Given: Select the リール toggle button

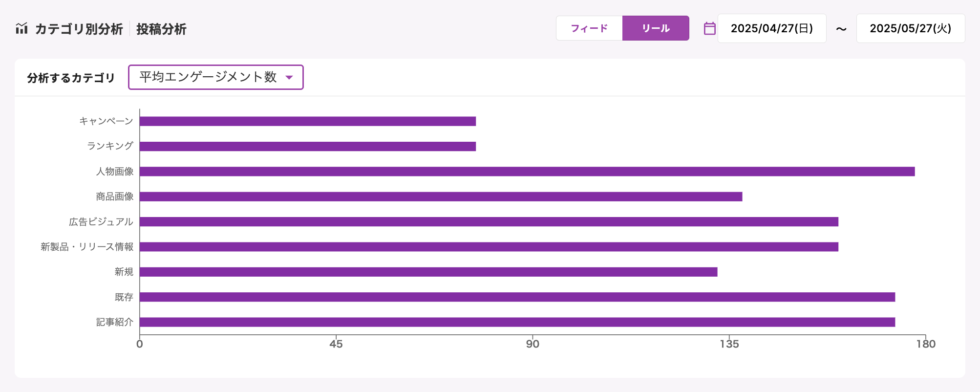Looking at the screenshot, I should [656, 28].
